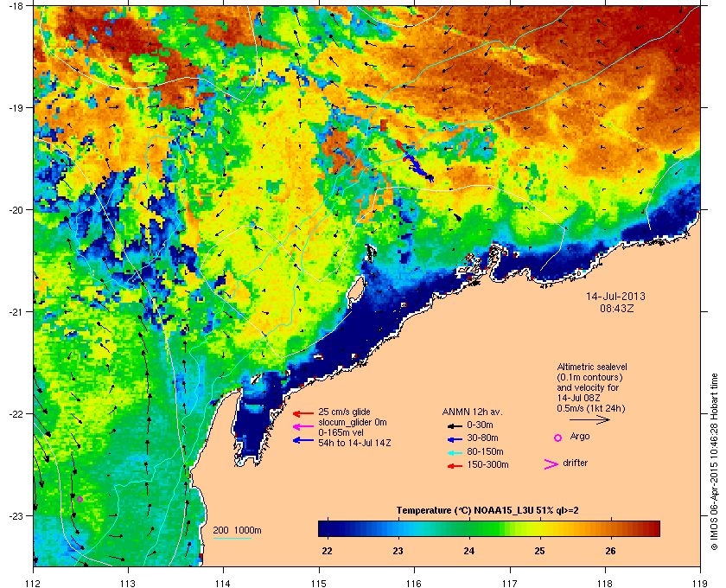The image size is (726, 588).
Task: Click the black 0-30m ANMN arrow
Action: [455, 425]
